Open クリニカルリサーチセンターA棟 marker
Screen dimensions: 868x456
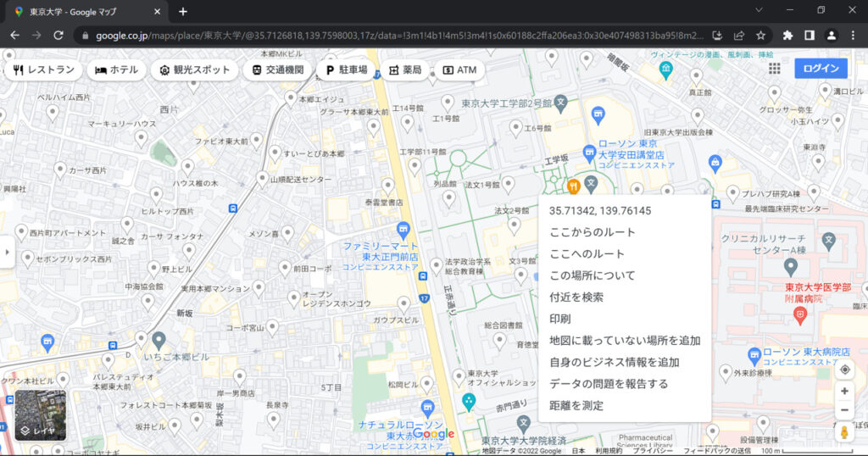tap(791, 267)
